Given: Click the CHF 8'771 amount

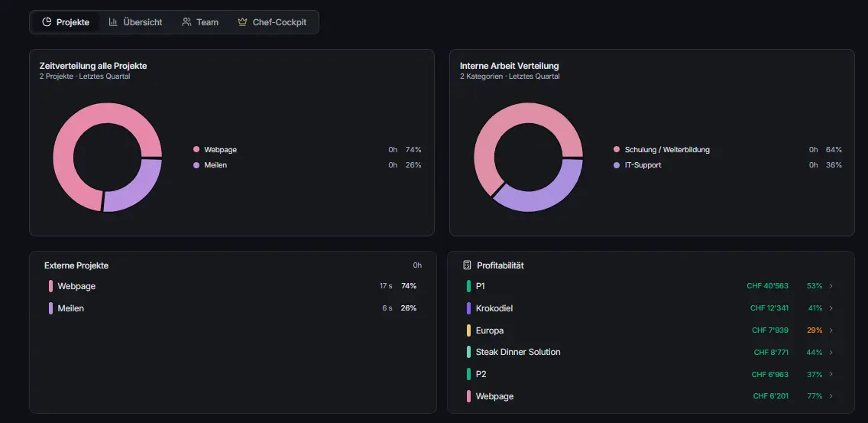Looking at the screenshot, I should click(771, 352).
